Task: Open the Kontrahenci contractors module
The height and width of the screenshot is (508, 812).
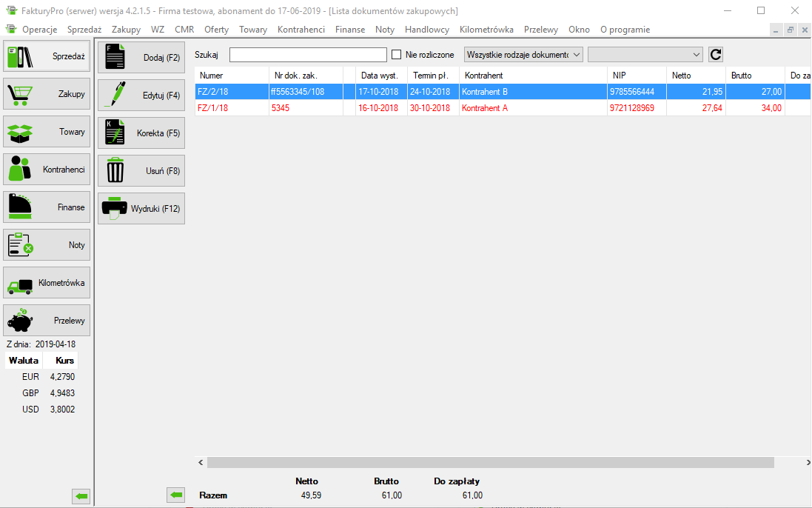Action: (47, 170)
